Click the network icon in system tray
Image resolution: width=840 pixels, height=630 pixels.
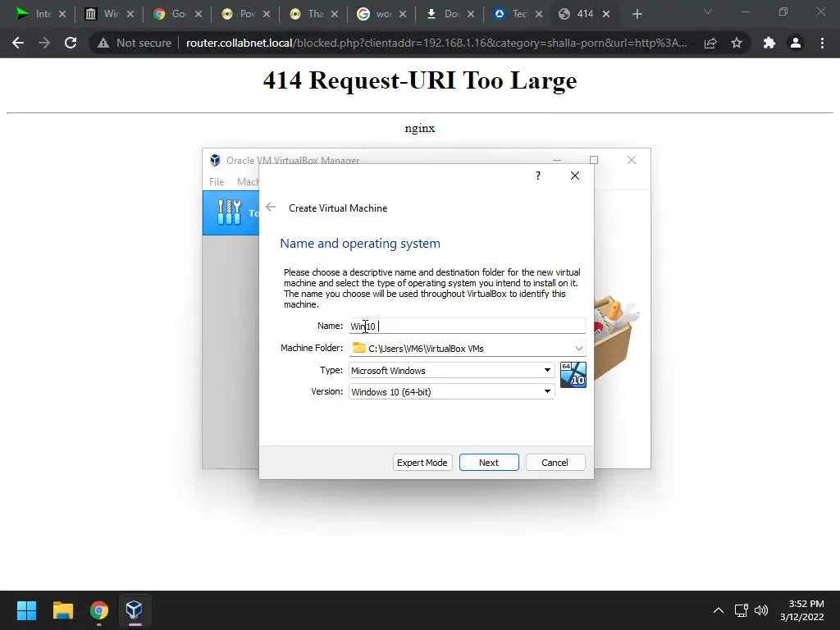(741, 610)
